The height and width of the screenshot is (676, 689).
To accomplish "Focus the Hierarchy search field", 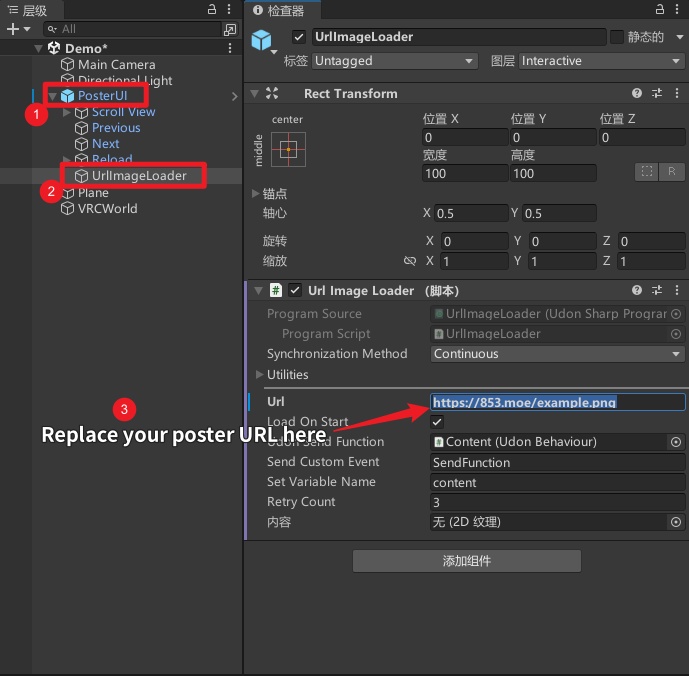I will tap(132, 29).
